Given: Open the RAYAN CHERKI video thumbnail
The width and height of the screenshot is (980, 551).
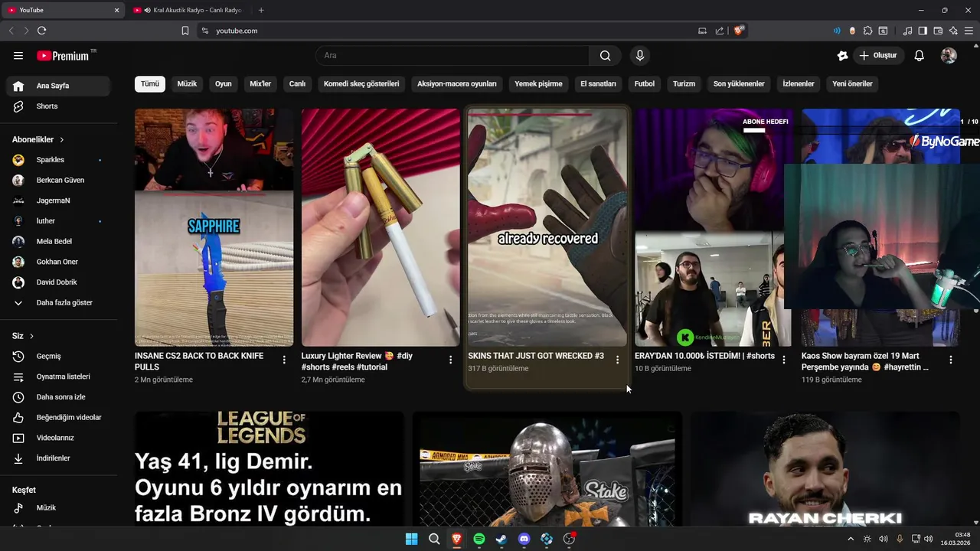Looking at the screenshot, I should point(825,469).
